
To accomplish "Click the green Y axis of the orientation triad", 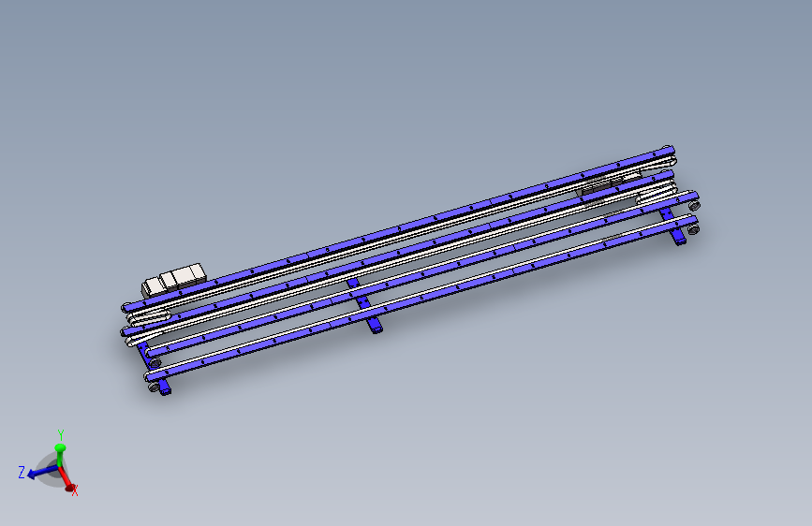I will (x=60, y=454).
